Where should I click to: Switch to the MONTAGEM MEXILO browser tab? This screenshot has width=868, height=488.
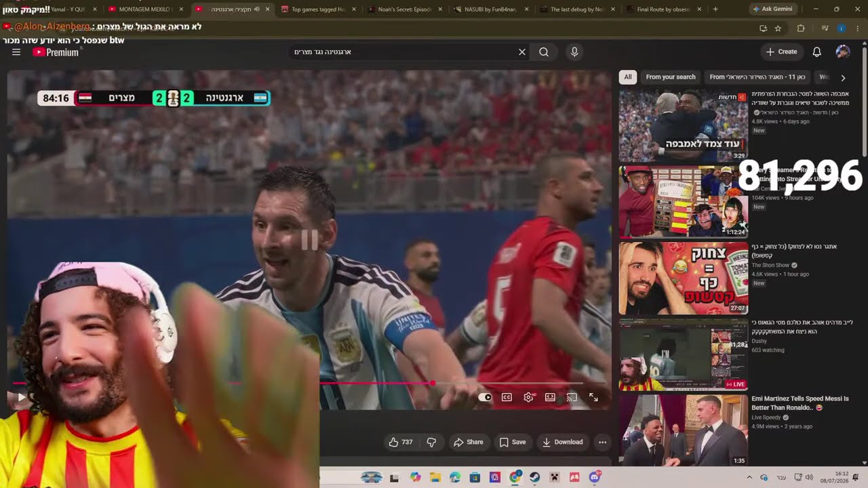click(x=145, y=9)
